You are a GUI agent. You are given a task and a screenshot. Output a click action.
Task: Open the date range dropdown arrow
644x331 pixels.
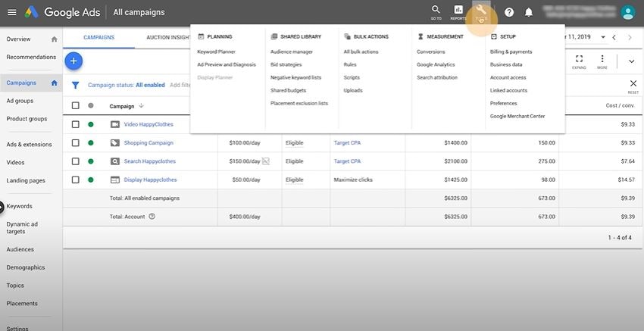603,37
